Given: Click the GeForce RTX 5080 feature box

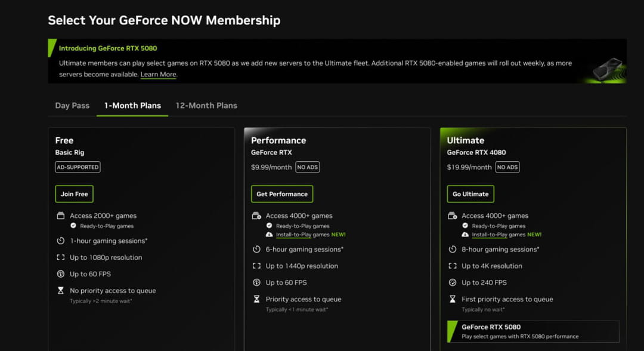Looking at the screenshot, I should (532, 331).
